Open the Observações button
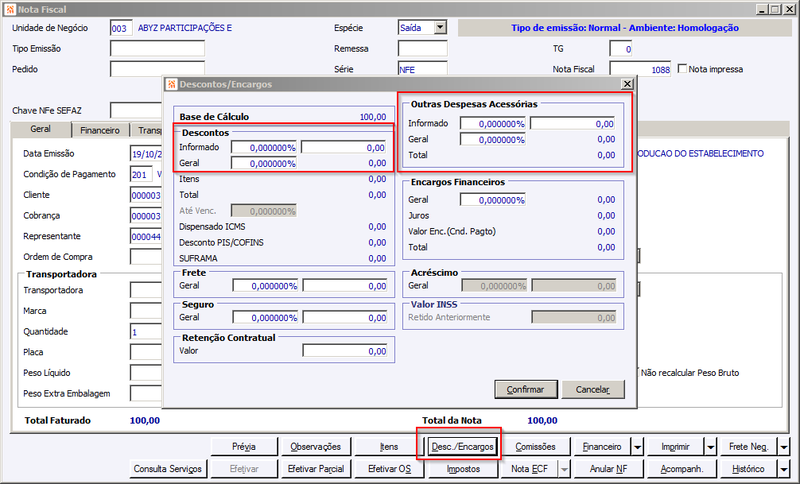 [316, 447]
